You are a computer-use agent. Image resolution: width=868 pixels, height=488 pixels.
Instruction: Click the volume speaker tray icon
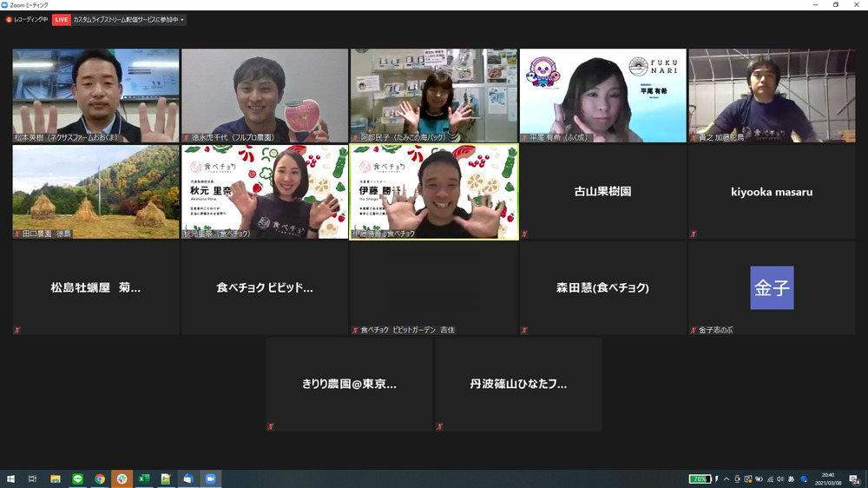pyautogui.click(x=780, y=478)
